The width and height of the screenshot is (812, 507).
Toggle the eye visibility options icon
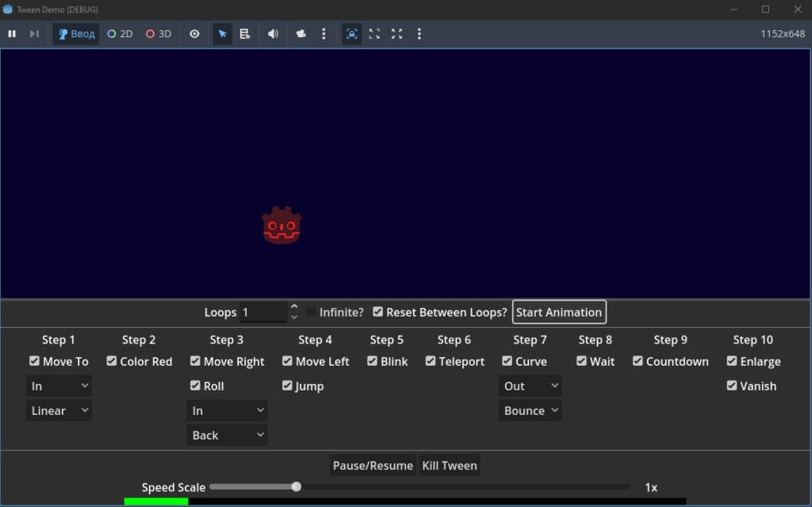[194, 33]
